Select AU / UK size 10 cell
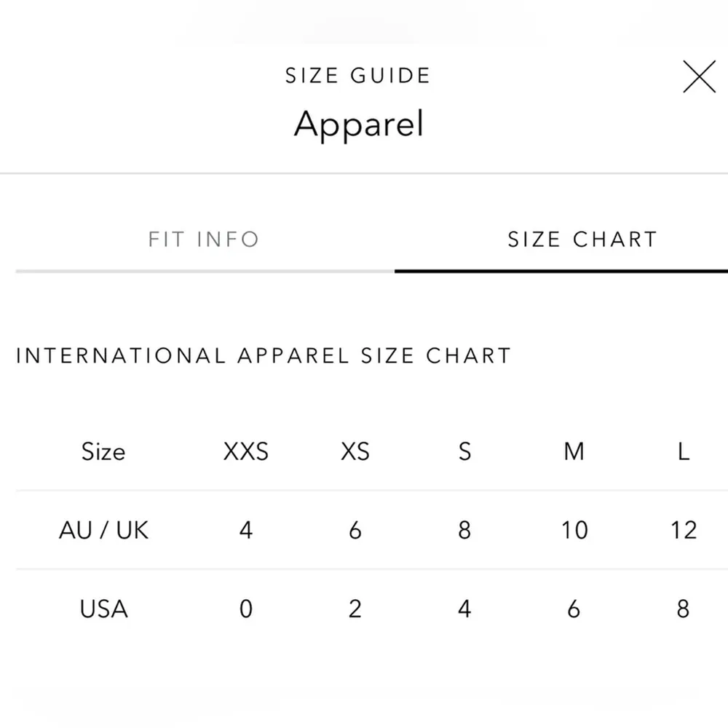The width and height of the screenshot is (728, 728). pos(574,530)
